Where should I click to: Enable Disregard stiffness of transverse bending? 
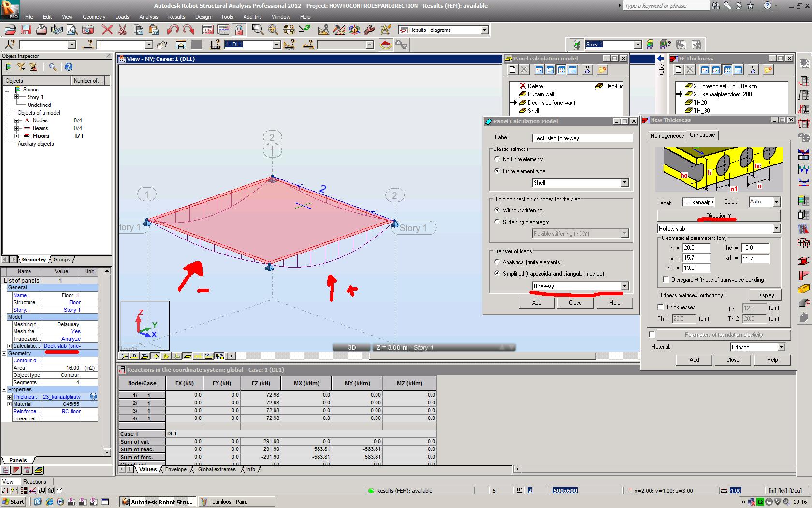click(x=666, y=279)
